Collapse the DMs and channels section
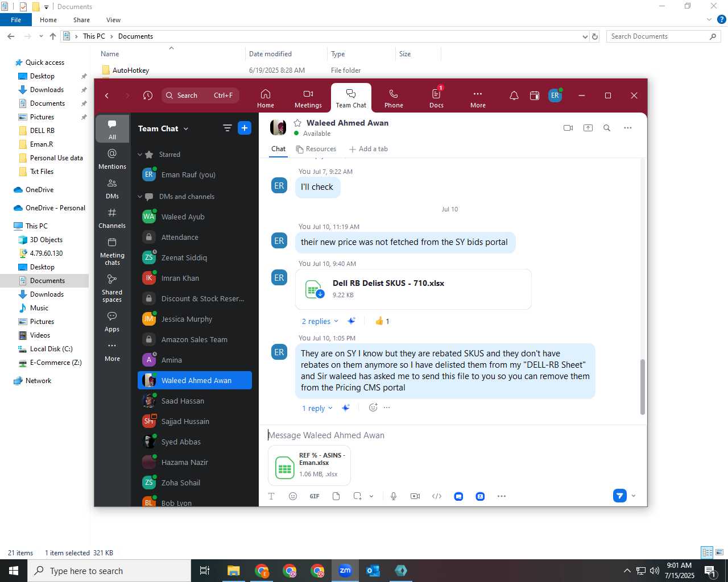The image size is (728, 582). click(x=140, y=197)
